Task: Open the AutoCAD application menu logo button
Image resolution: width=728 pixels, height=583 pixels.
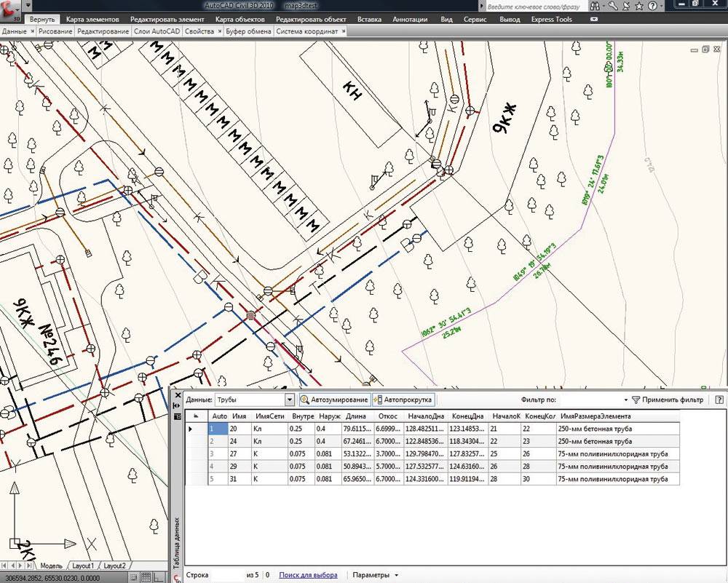Action: tap(10, 10)
